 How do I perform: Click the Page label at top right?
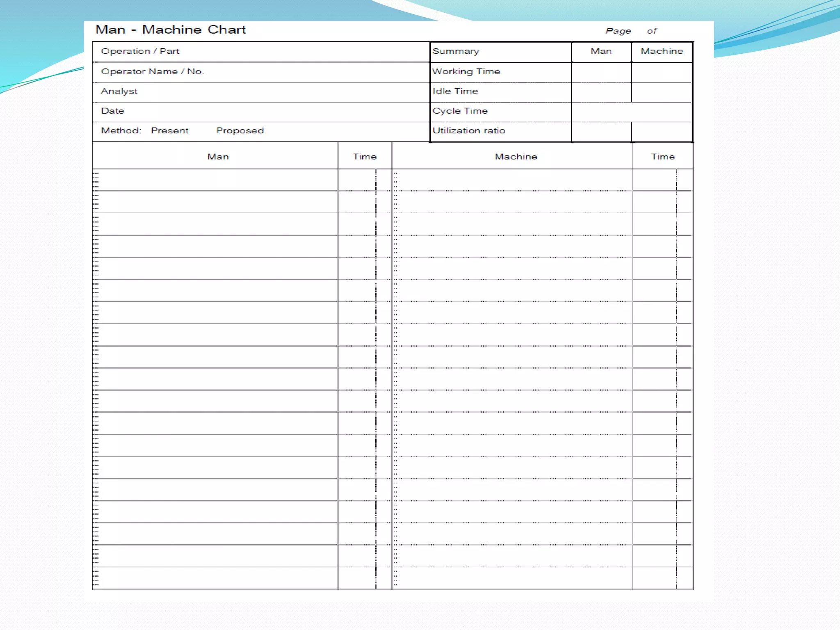coord(618,31)
